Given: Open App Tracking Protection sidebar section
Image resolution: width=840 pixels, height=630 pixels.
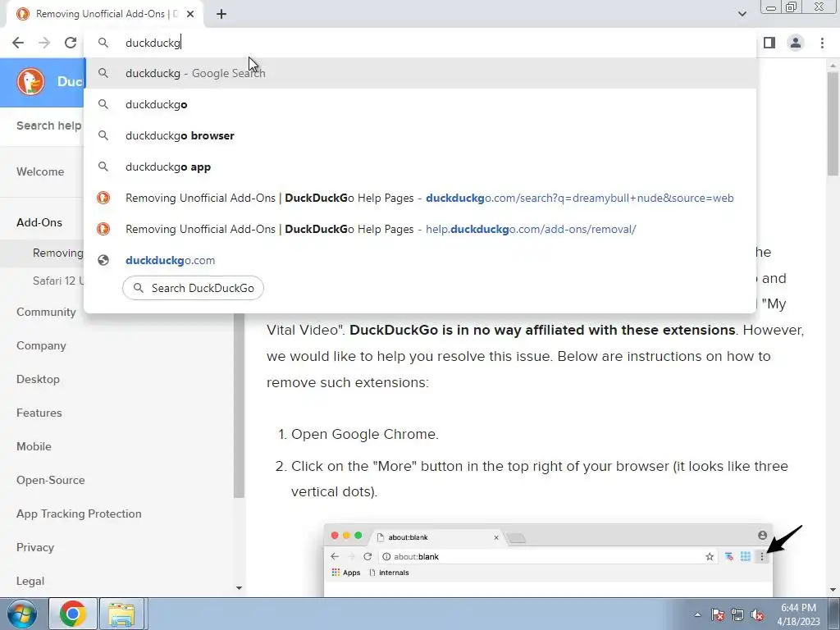Looking at the screenshot, I should point(79,514).
